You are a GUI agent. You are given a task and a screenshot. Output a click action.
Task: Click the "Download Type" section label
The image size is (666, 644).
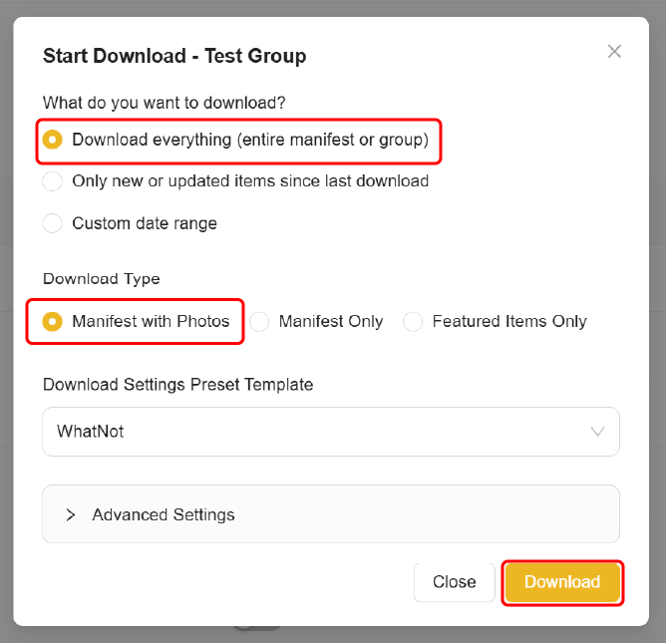tap(102, 279)
